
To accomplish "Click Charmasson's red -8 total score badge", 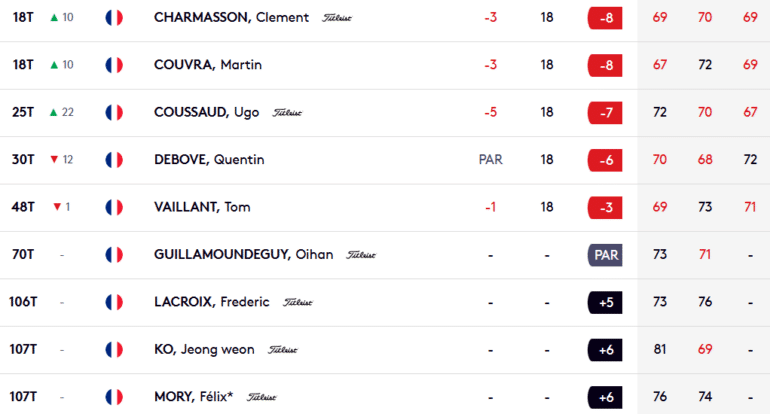I will coord(606,18).
